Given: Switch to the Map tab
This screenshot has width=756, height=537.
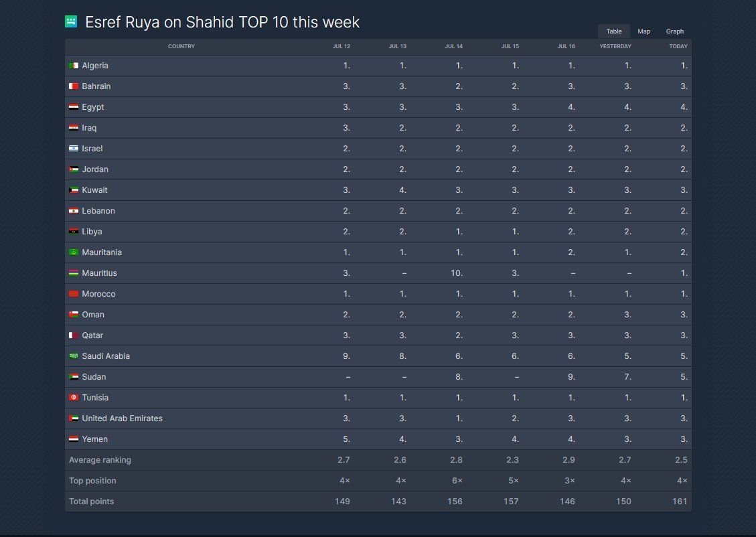Looking at the screenshot, I should [x=644, y=31].
